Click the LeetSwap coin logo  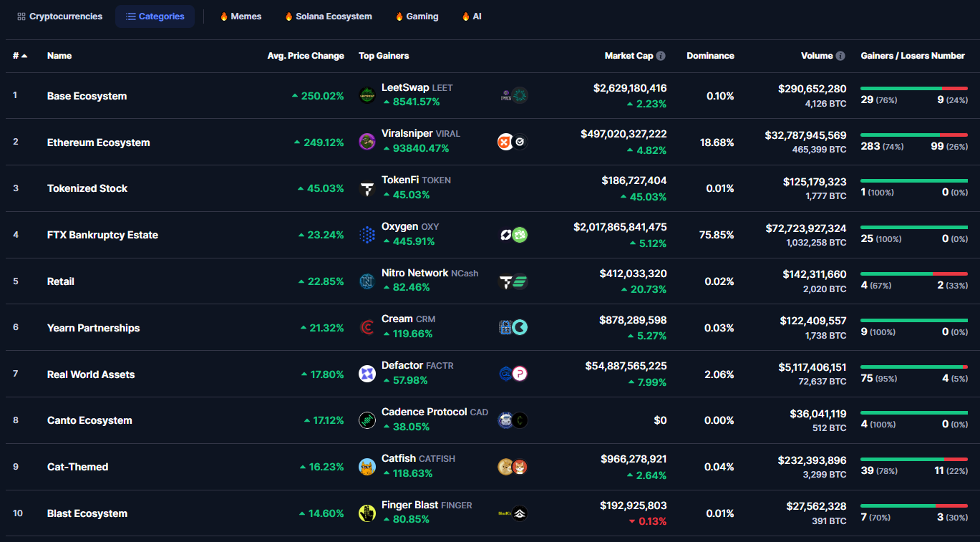(x=367, y=95)
